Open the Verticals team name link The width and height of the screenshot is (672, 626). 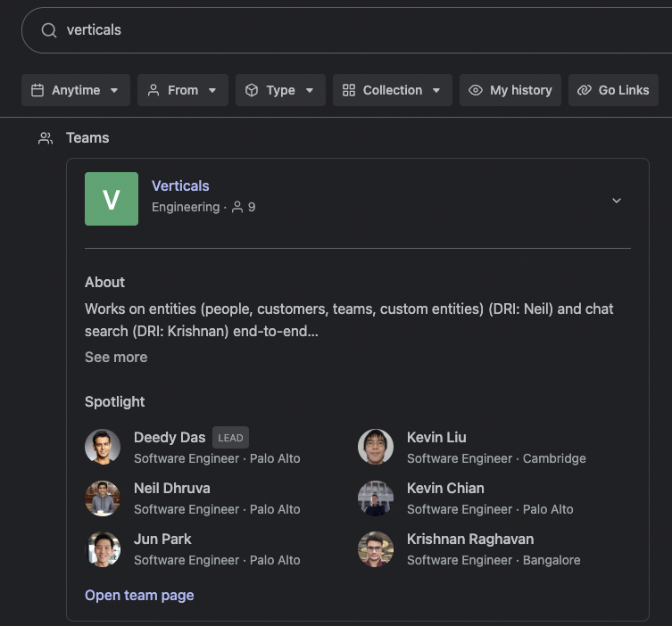[180, 185]
